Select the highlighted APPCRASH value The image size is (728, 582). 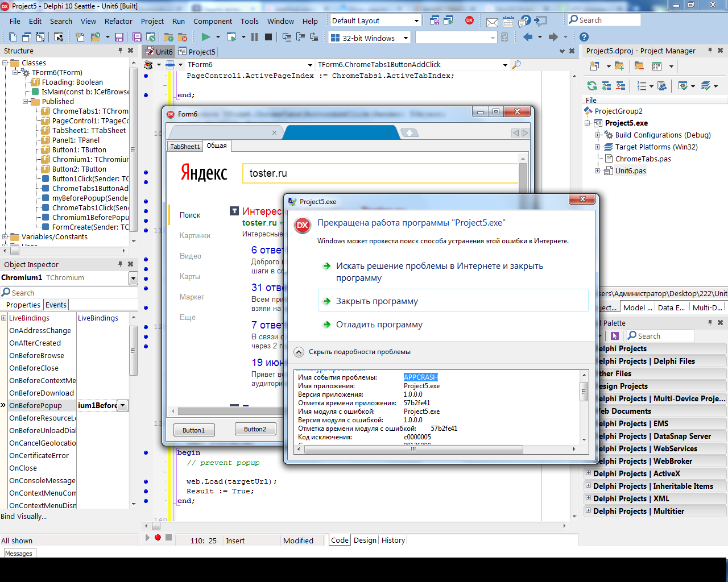tap(421, 377)
